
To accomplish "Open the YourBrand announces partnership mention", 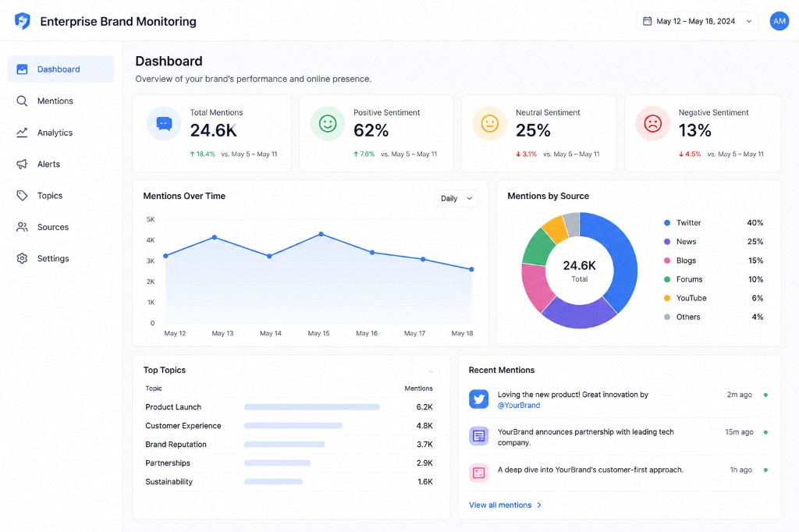I will tap(618, 437).
